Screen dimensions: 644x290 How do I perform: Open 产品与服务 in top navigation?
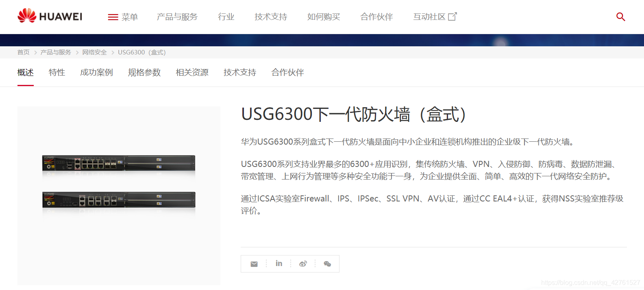177,17
